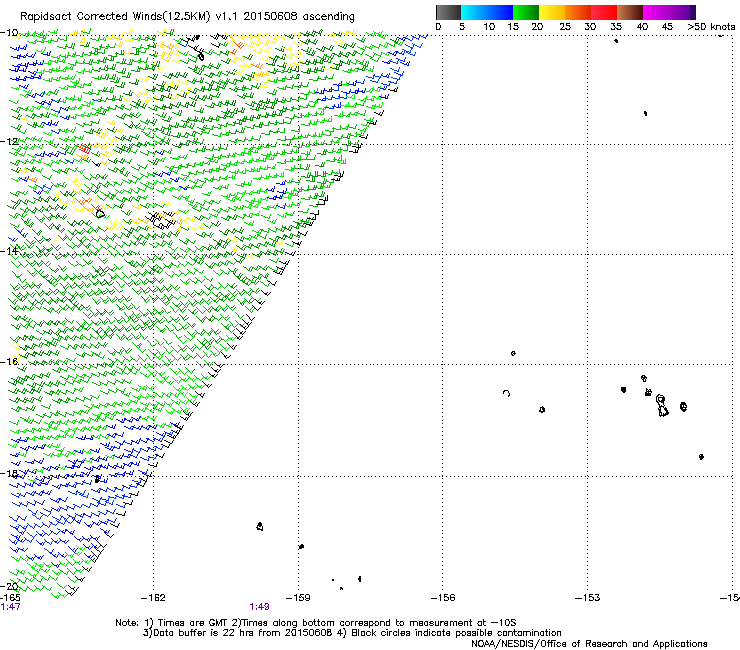Click the blue 10-15 knots color swatch

[500, 12]
